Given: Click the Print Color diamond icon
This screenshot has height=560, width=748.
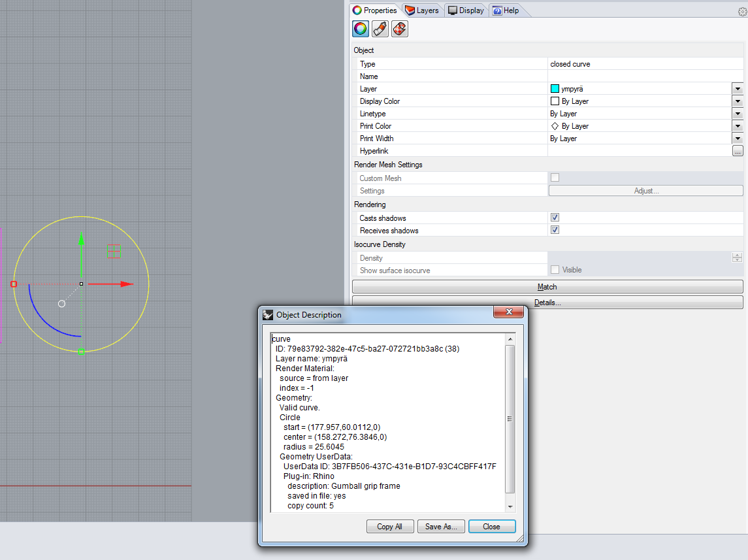Looking at the screenshot, I should (555, 126).
